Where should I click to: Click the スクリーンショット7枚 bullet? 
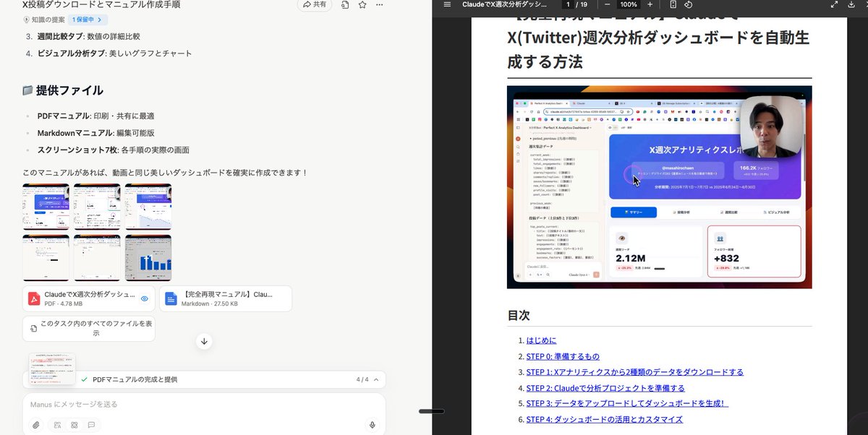click(x=114, y=150)
